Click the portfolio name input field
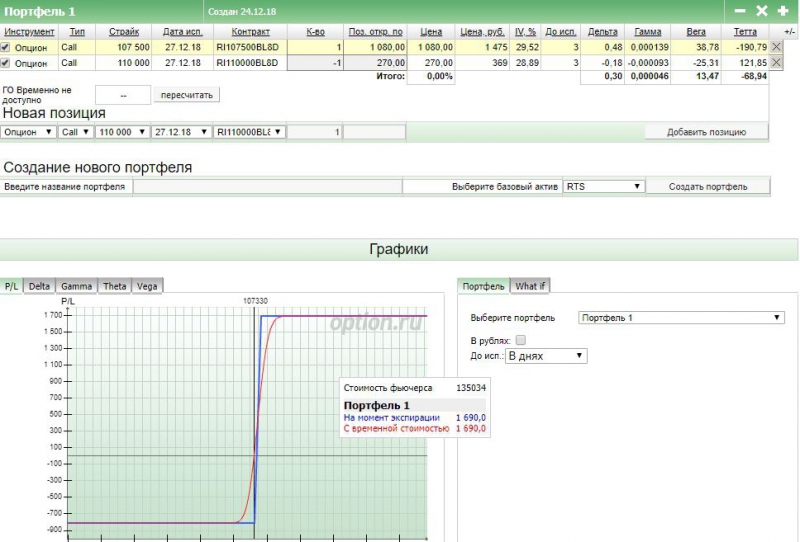The image size is (800, 542). tap(267, 187)
